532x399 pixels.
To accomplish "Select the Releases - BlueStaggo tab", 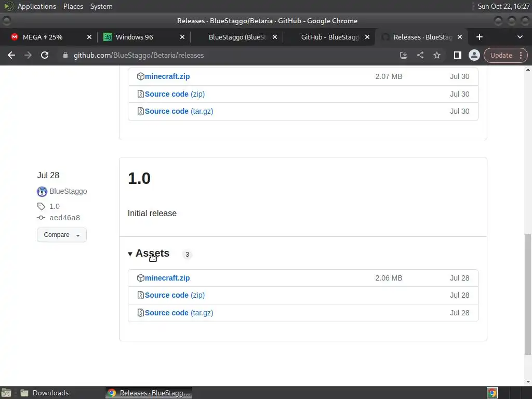I will 421,37.
